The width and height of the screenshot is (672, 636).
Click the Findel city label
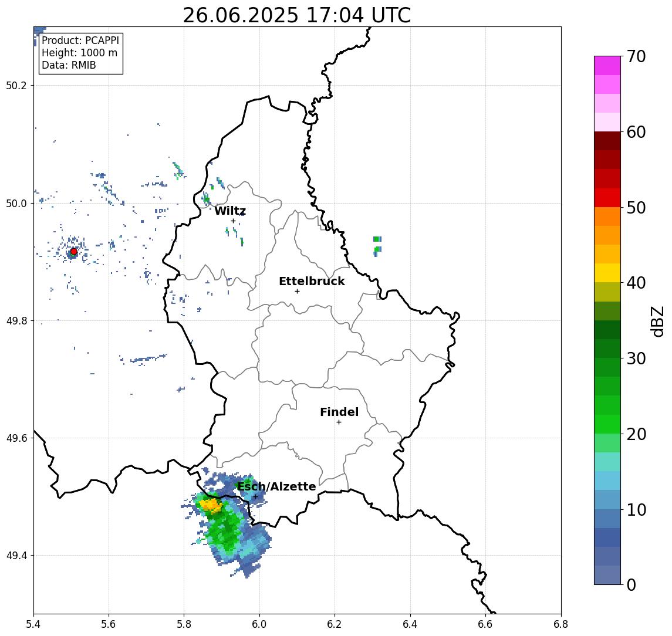pos(339,412)
